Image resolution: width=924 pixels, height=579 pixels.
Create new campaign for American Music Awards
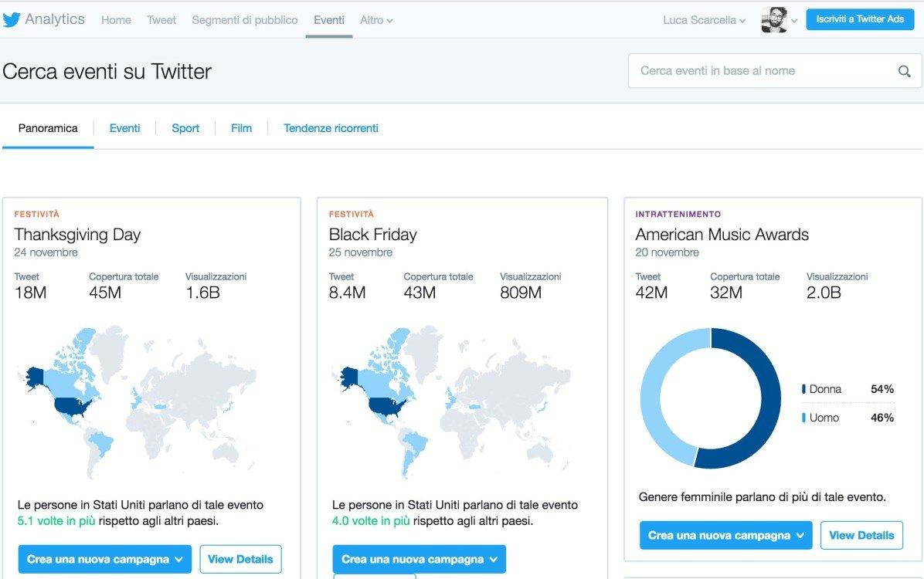pyautogui.click(x=726, y=536)
